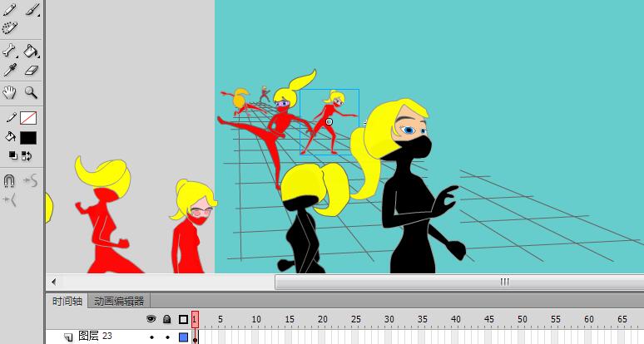
Task: Click frame 65 on the timeline ruler
Action: click(x=622, y=319)
